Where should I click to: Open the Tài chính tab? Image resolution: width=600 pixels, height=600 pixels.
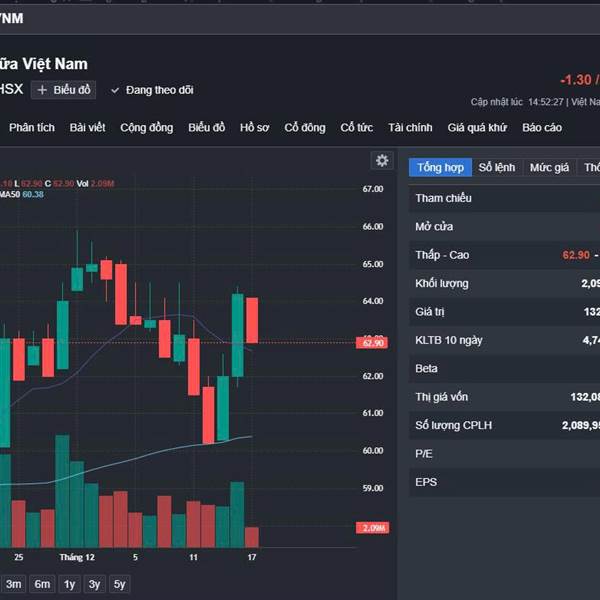tap(410, 128)
